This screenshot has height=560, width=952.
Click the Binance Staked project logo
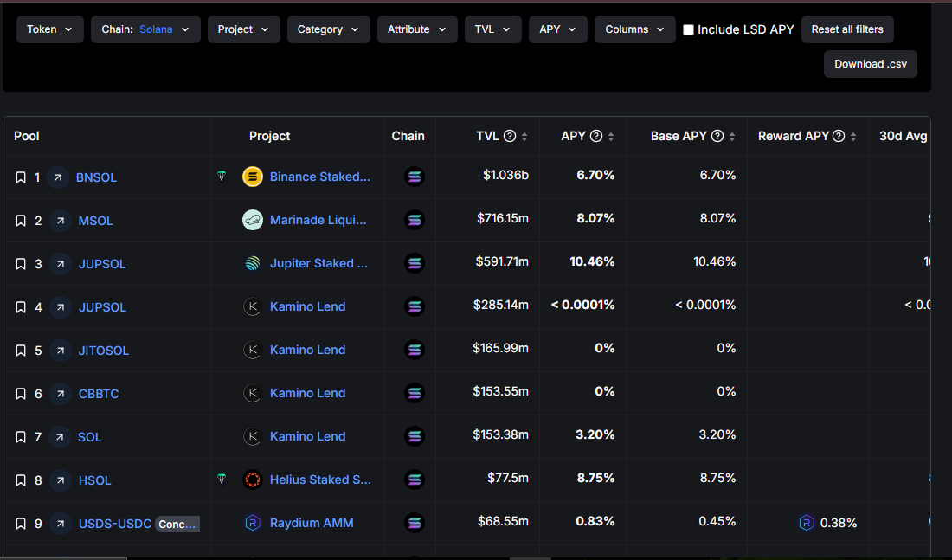click(x=253, y=177)
